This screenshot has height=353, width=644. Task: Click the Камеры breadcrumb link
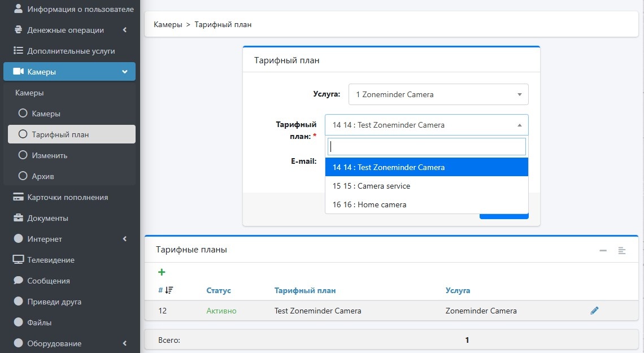point(168,24)
